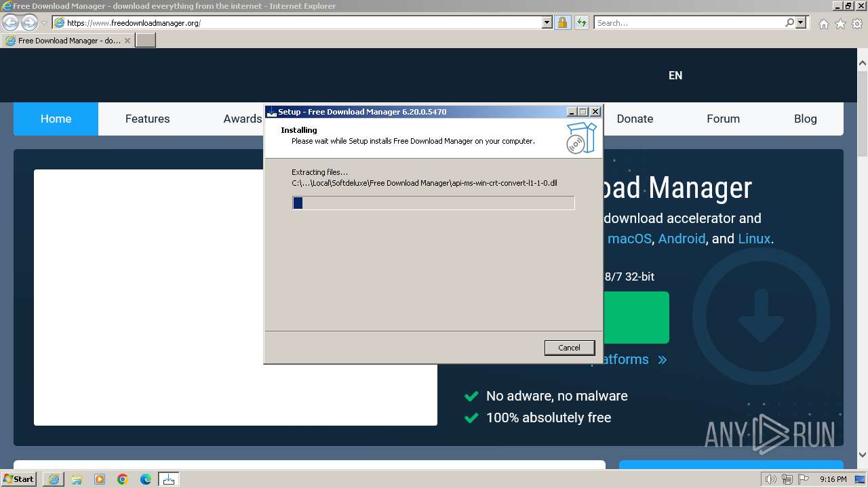
Task: Open the Forum site menu item
Action: click(723, 119)
